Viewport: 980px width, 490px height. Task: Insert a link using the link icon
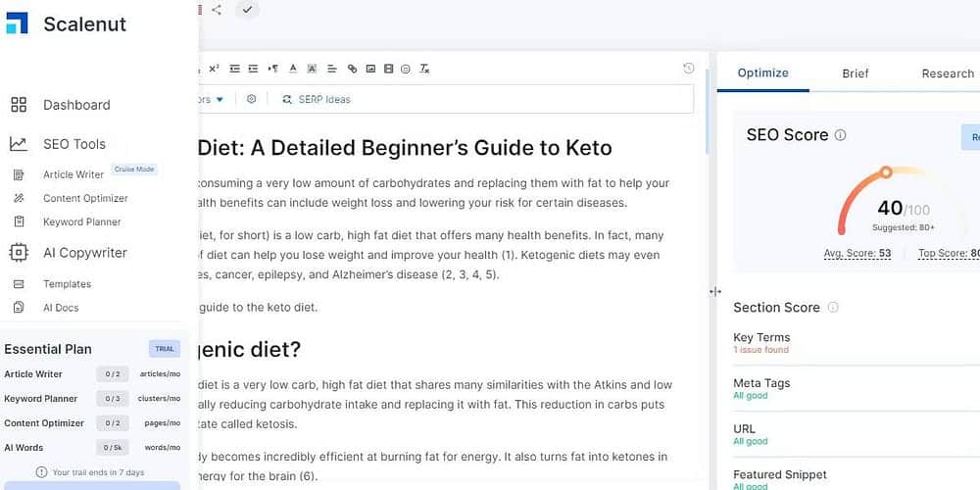[353, 69]
